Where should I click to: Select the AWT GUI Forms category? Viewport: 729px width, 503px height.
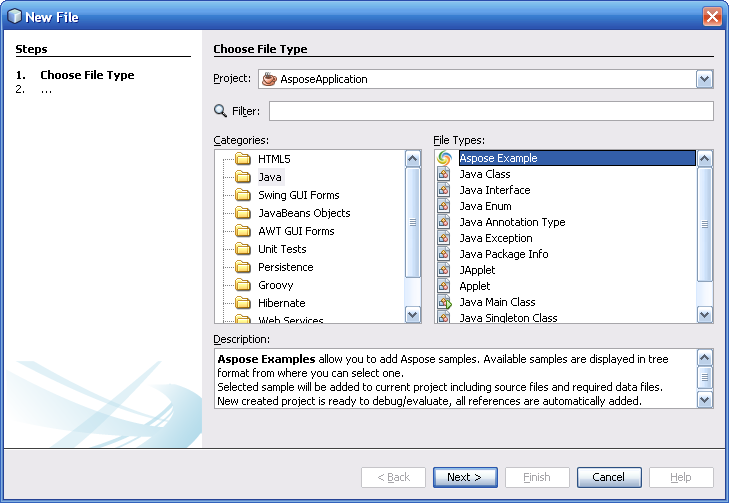296,231
